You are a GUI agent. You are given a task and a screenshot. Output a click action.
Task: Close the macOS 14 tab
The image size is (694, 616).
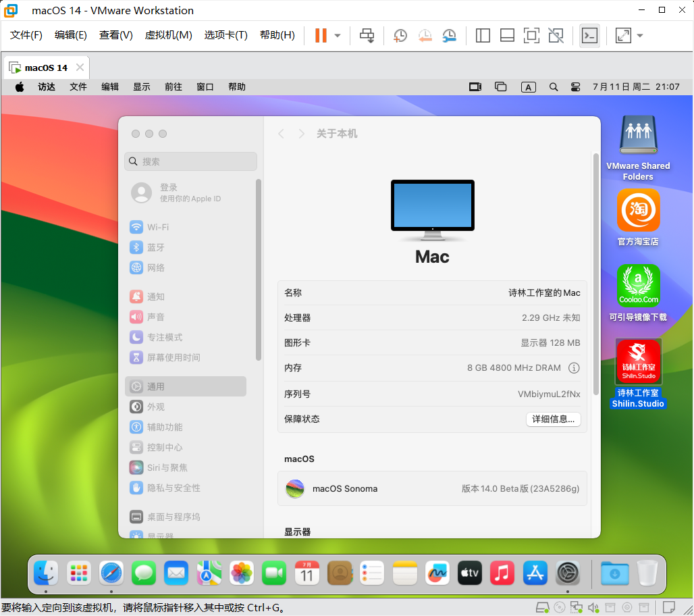(x=80, y=68)
